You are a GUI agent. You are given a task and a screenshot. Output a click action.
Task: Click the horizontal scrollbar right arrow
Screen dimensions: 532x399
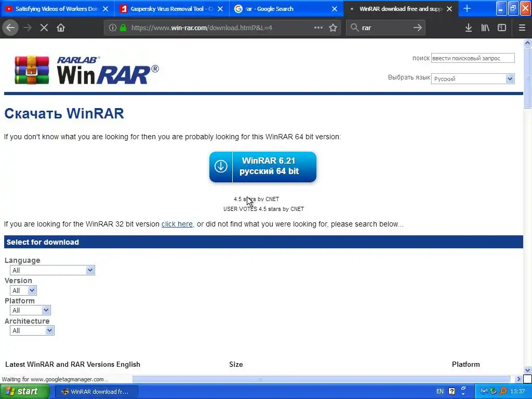[x=518, y=379]
